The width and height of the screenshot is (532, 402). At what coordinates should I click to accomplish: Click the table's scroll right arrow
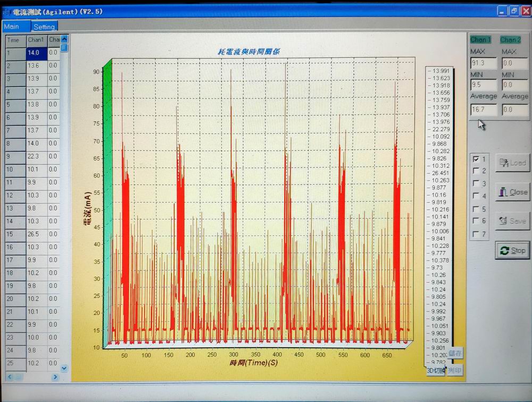click(x=55, y=377)
